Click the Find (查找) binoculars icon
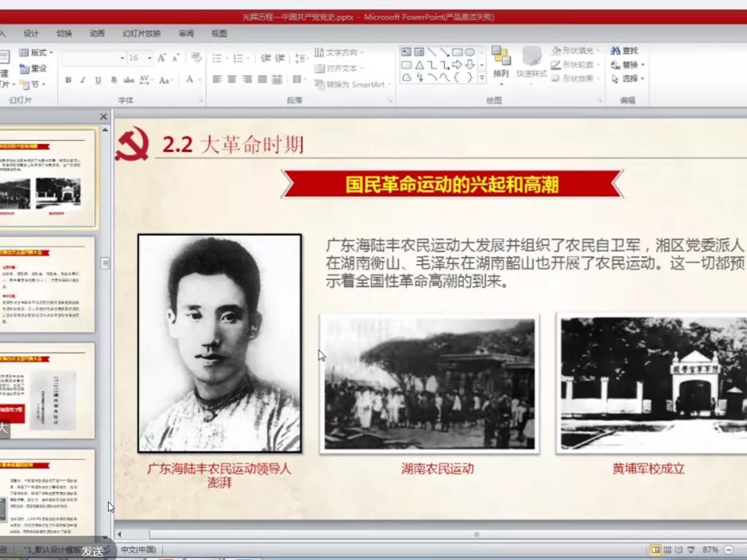Image resolution: width=747 pixels, height=560 pixels. click(615, 51)
